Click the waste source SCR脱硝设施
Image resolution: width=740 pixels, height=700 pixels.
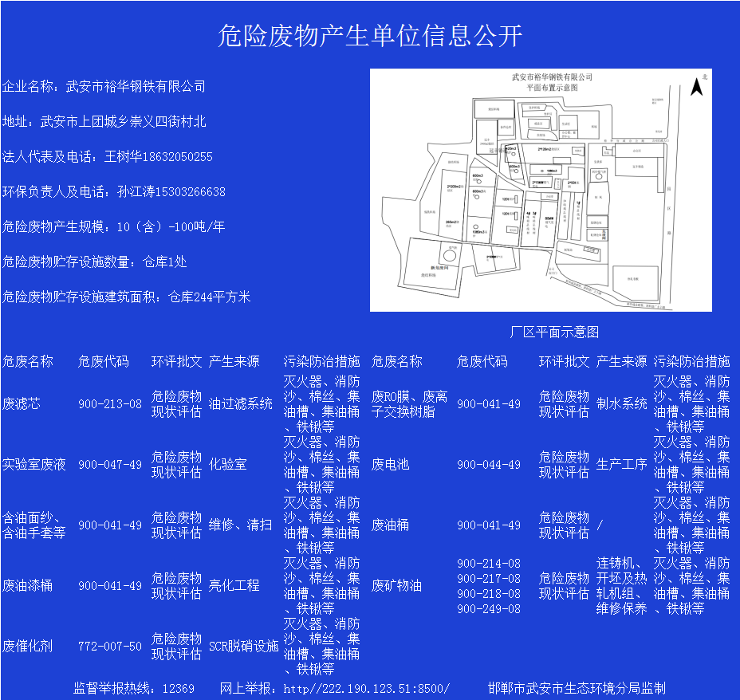243,647
